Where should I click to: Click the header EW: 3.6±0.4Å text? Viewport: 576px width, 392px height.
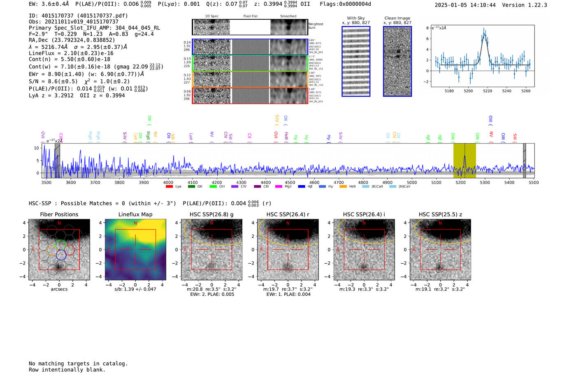[49, 4]
